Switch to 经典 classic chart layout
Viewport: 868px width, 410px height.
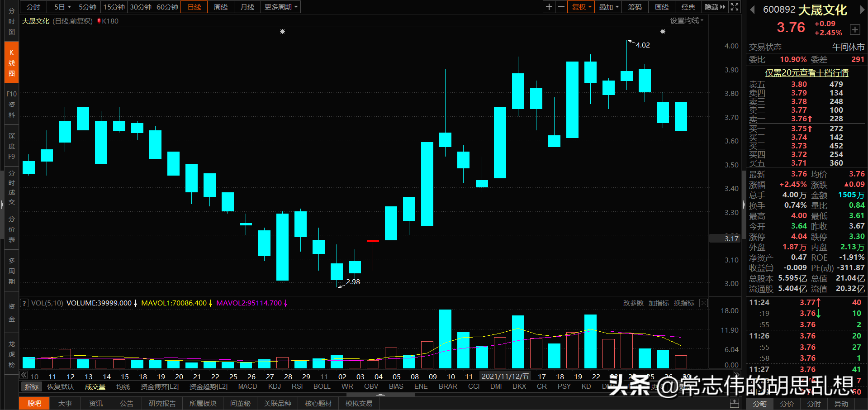[x=688, y=7]
